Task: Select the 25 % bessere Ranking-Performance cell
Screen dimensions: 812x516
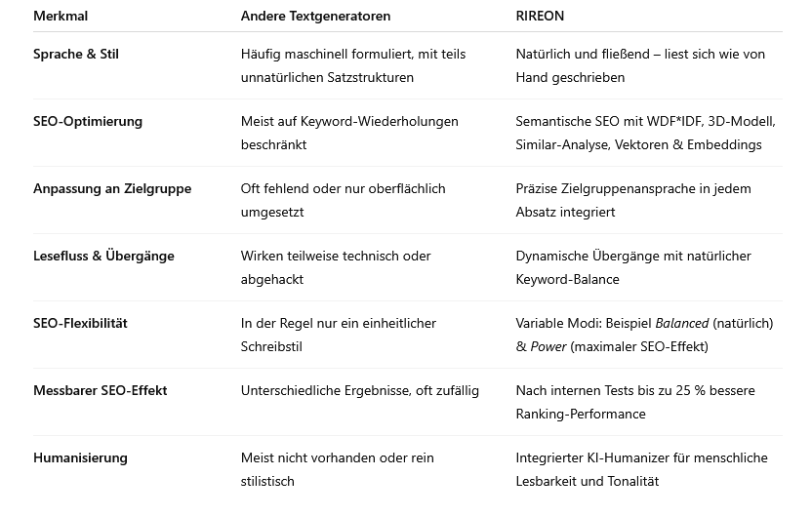Action: (x=634, y=402)
